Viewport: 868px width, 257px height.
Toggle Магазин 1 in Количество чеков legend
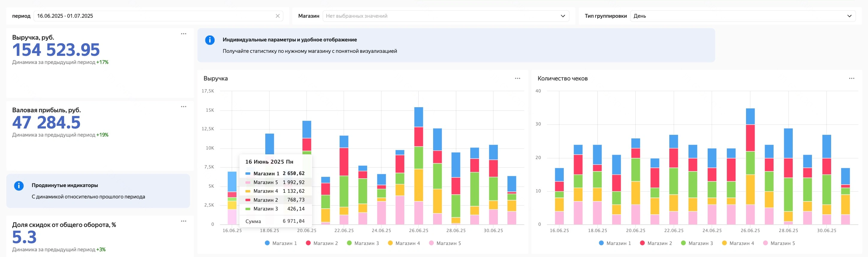tap(615, 243)
